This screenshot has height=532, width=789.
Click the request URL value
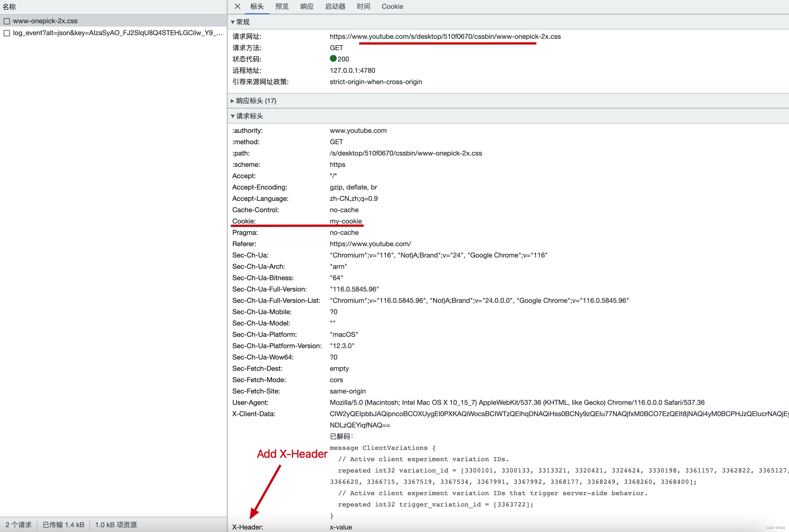pos(445,36)
